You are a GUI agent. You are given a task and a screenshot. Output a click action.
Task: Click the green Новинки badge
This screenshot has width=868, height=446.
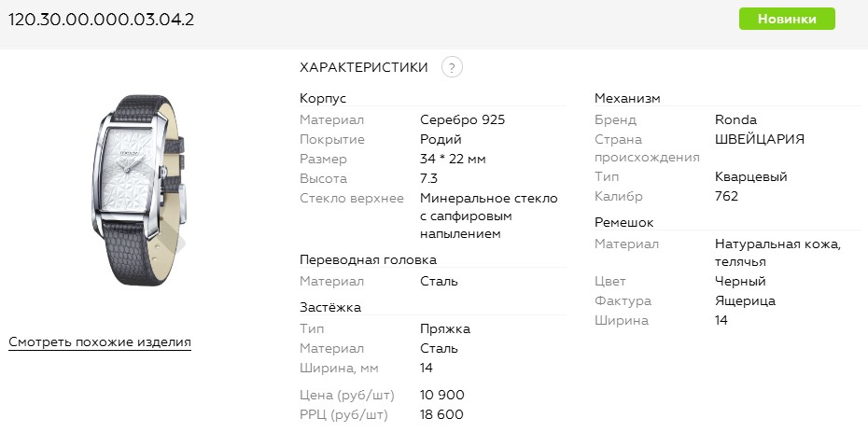click(787, 19)
